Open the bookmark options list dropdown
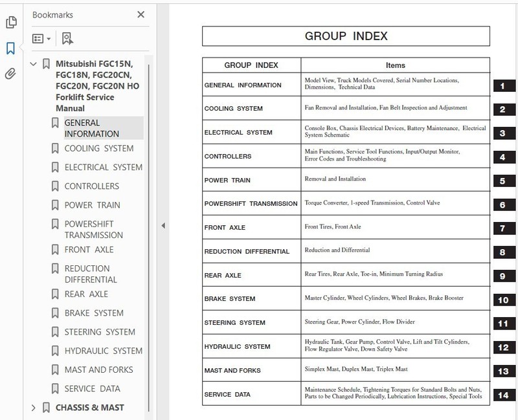 41,39
